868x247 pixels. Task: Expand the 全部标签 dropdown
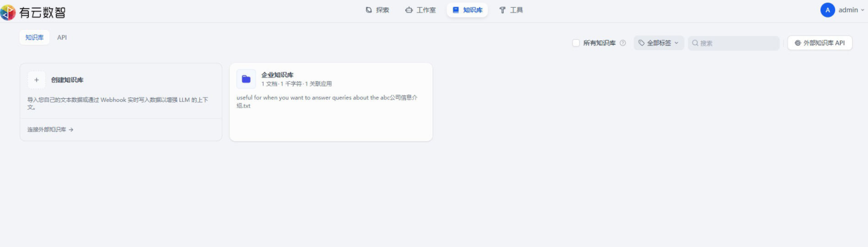pos(659,43)
